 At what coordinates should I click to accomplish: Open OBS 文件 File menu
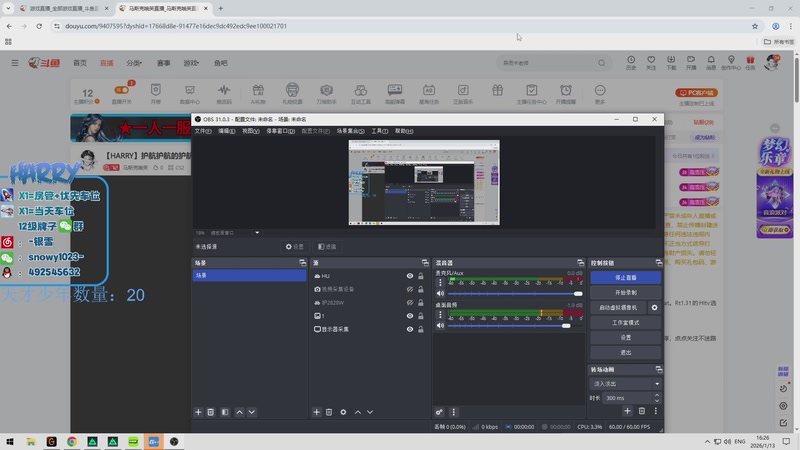(203, 131)
